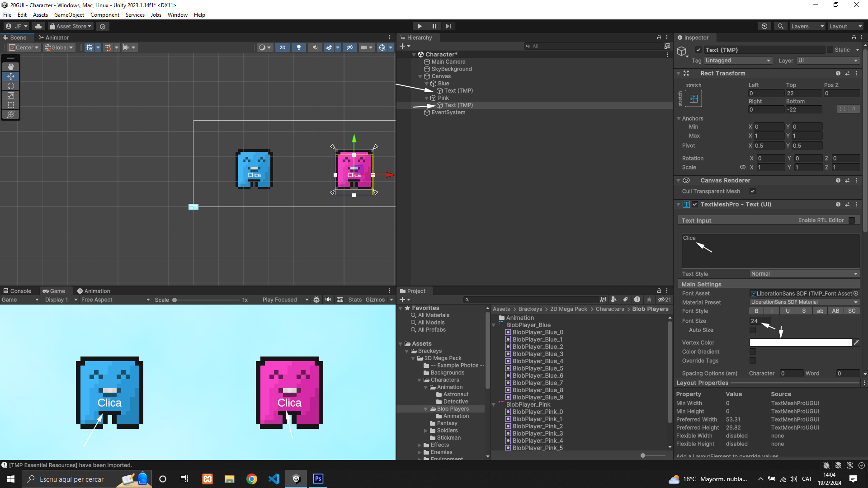
Task: Open the eyedropper for Vertex Color
Action: [856, 343]
